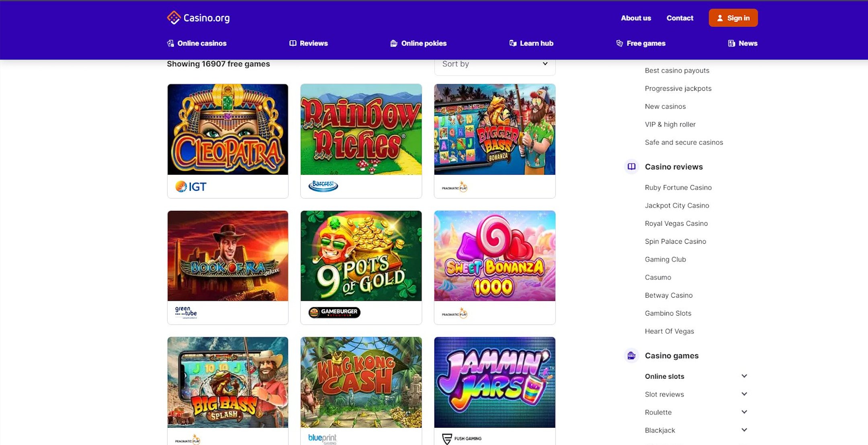Open the Contact link
The width and height of the screenshot is (868, 445).
pyautogui.click(x=680, y=18)
